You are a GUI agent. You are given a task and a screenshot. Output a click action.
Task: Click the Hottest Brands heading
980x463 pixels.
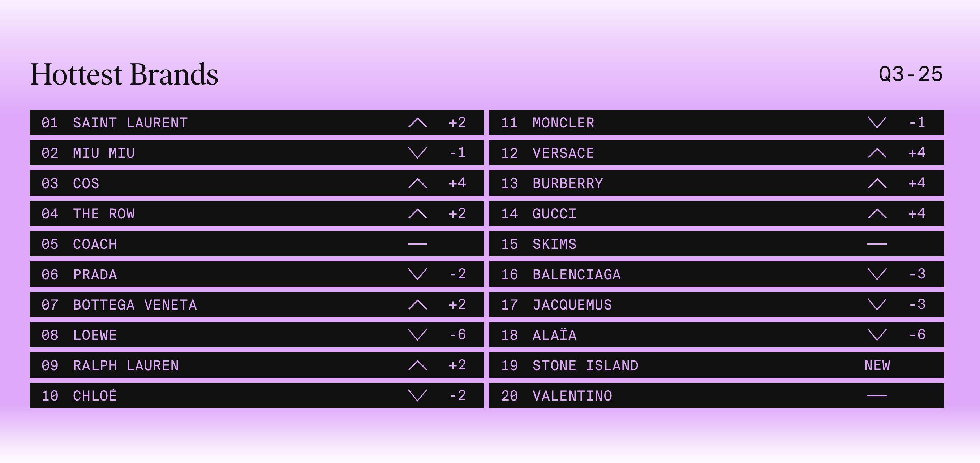[124, 74]
